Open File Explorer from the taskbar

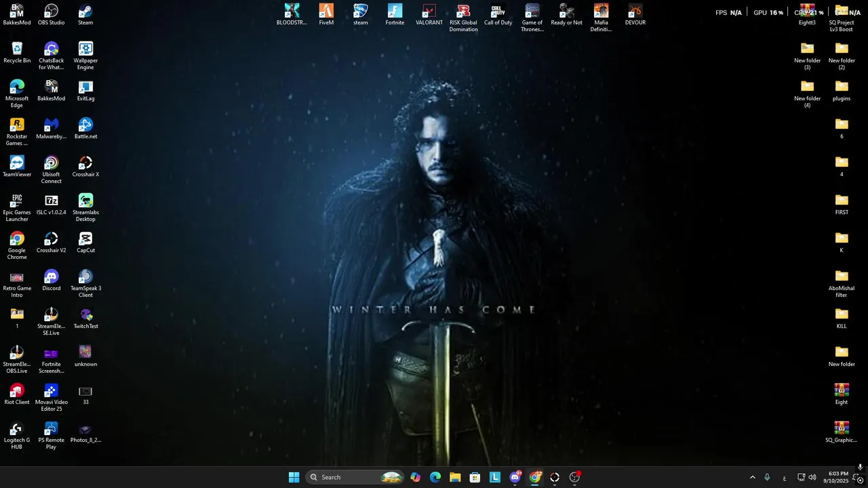click(x=455, y=477)
